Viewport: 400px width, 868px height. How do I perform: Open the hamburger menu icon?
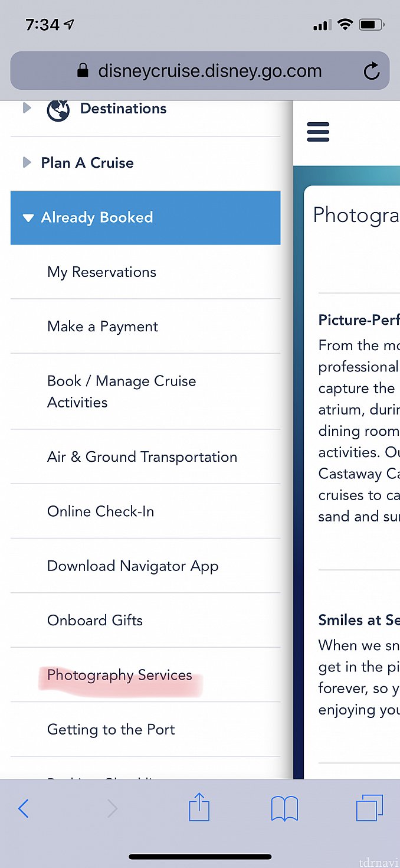[318, 132]
